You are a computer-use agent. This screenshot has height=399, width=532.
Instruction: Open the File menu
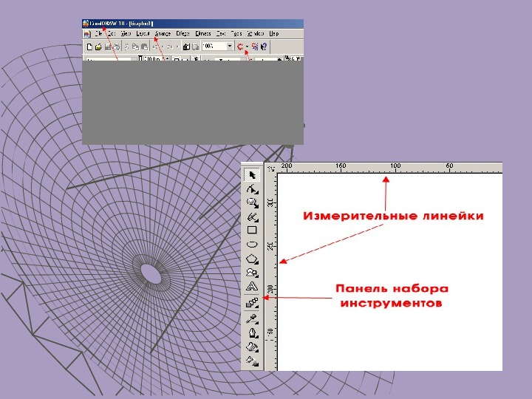[99, 33]
